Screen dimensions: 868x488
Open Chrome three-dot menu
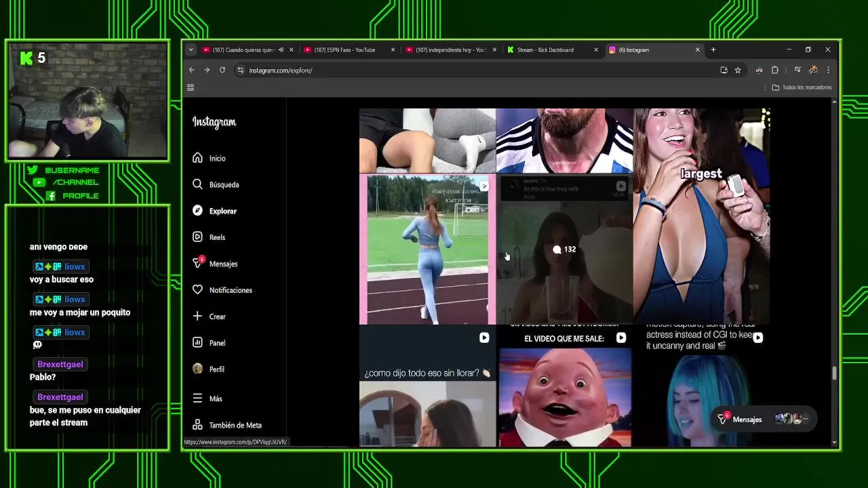point(828,70)
